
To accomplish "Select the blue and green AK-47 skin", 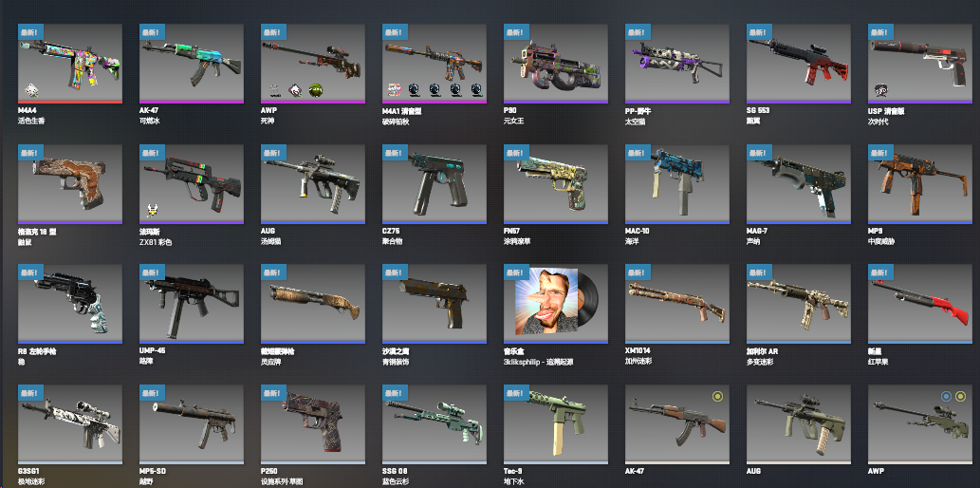I will [192, 64].
